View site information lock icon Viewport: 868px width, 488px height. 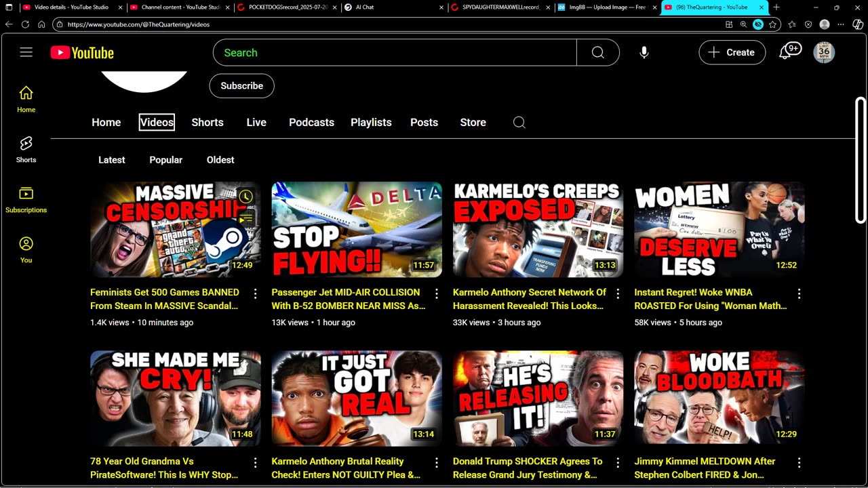[x=60, y=24]
